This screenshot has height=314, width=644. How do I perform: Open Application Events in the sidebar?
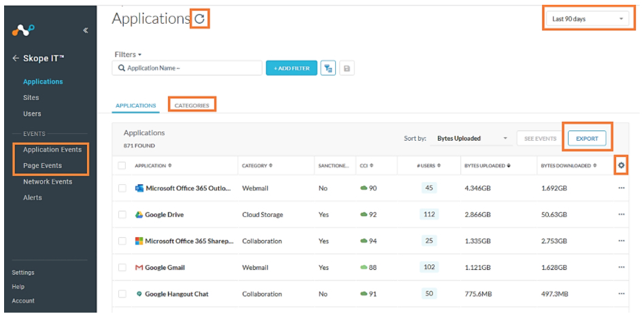tap(52, 150)
